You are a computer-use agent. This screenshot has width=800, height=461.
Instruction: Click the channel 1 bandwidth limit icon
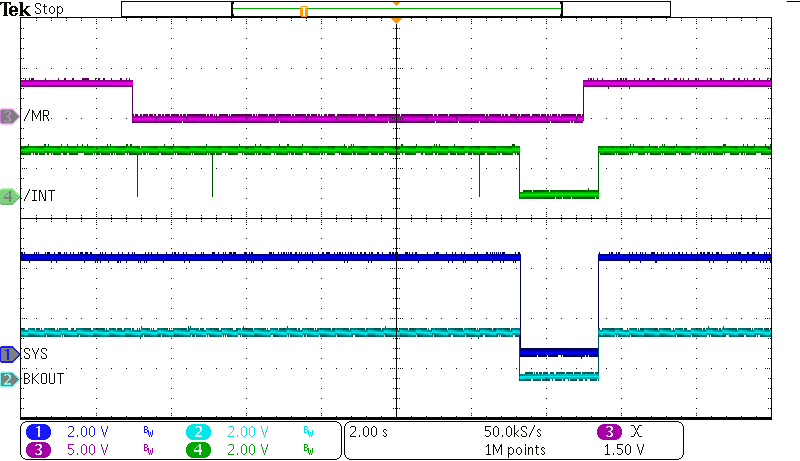(x=148, y=432)
